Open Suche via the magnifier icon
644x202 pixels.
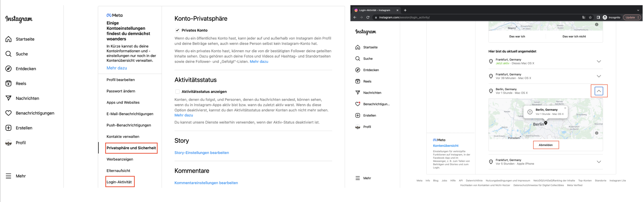click(8, 54)
